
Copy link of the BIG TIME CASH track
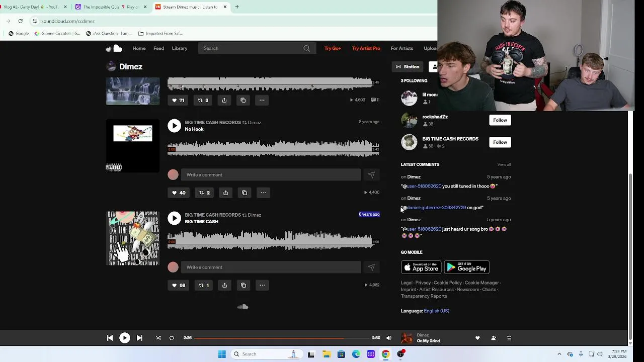click(244, 285)
